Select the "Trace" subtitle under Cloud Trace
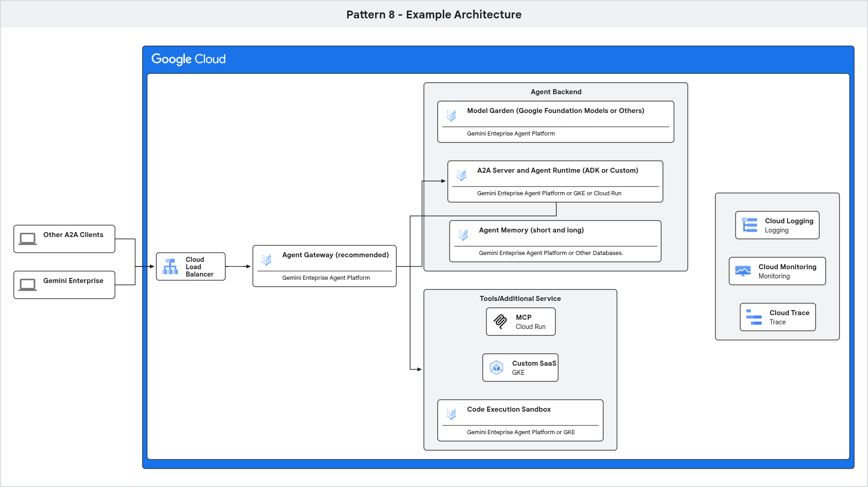Screen dimensions: 868x487 778,322
